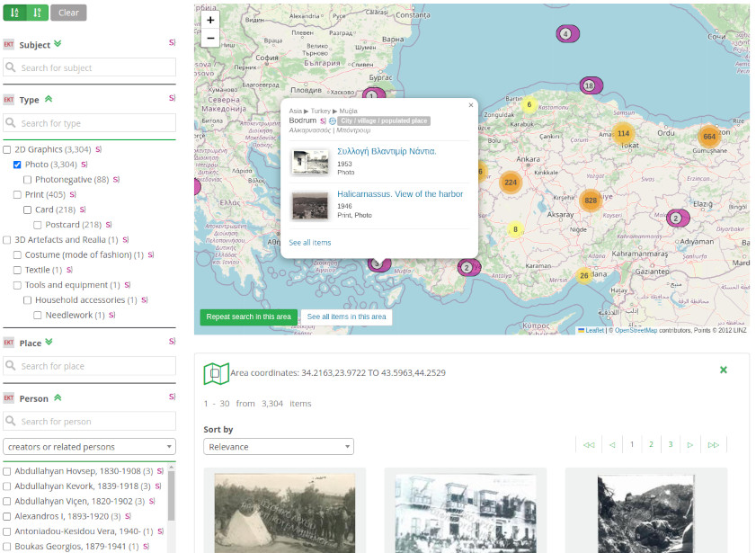Zoom out on the map
Screen dimensions: 756x553
(209, 38)
